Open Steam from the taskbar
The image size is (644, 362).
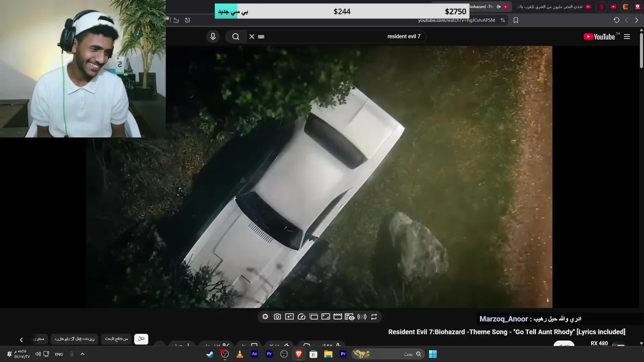(210, 354)
